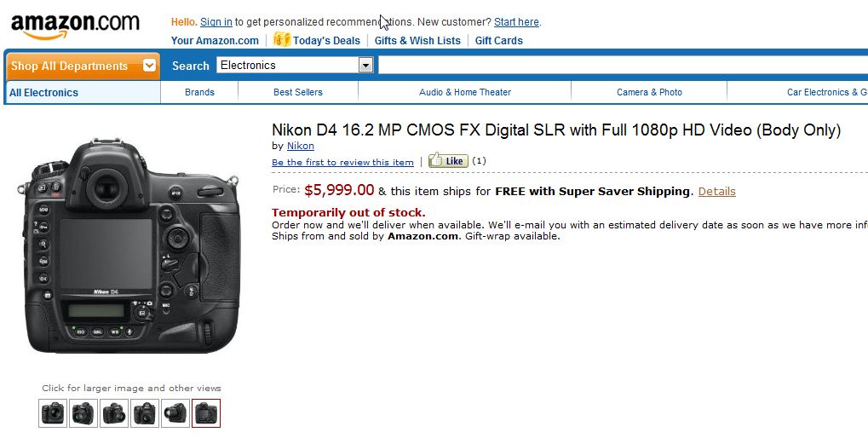Click the Amazon.com logo
Image resolution: width=868 pixels, height=438 pixels.
(x=75, y=26)
